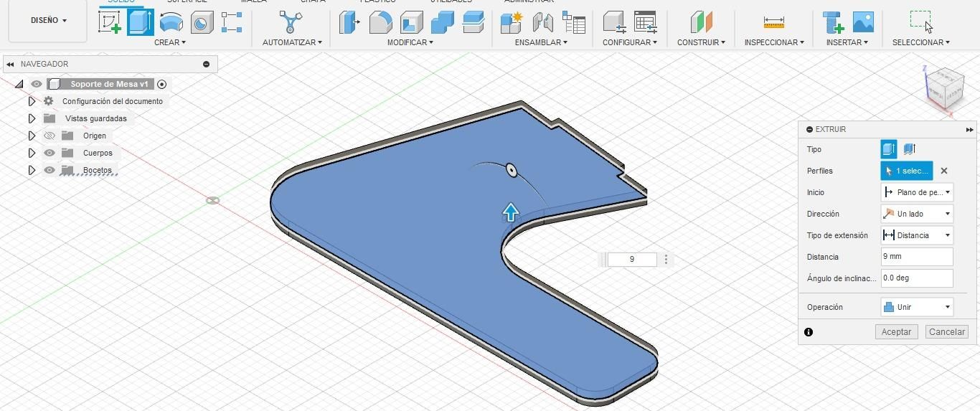Click the Window Selection tool icon
Screen dimensions: 980x411
(921, 22)
